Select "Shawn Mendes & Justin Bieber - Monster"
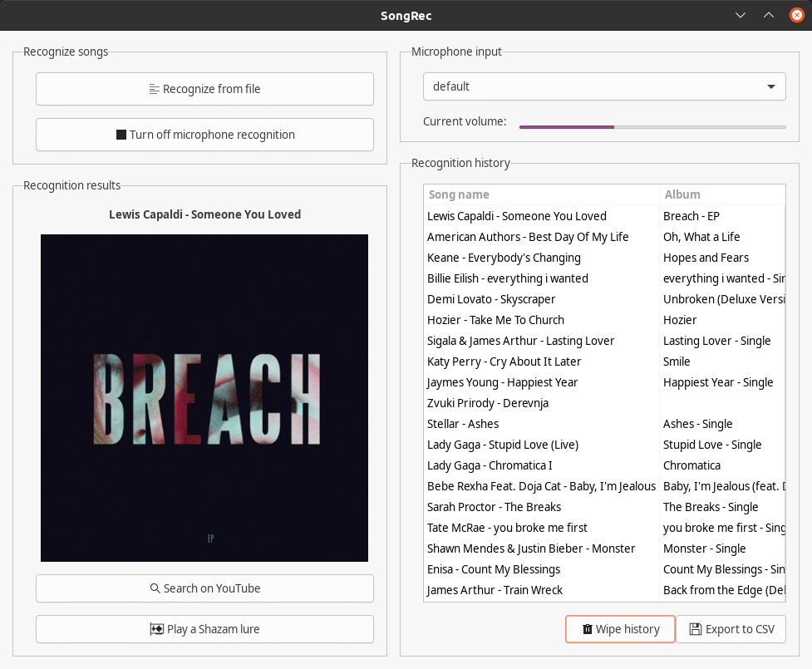This screenshot has height=669, width=812. click(x=604, y=548)
